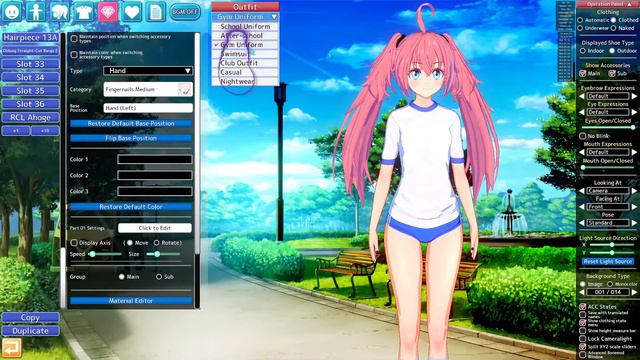The image size is (640, 360).
Task: Open the Body editing tab icon
Action: pyautogui.click(x=36, y=12)
